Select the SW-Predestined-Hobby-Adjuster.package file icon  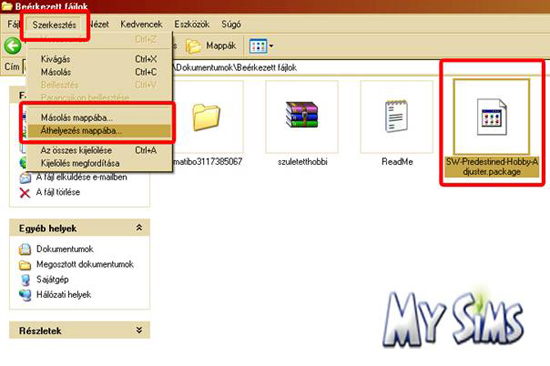(491, 117)
